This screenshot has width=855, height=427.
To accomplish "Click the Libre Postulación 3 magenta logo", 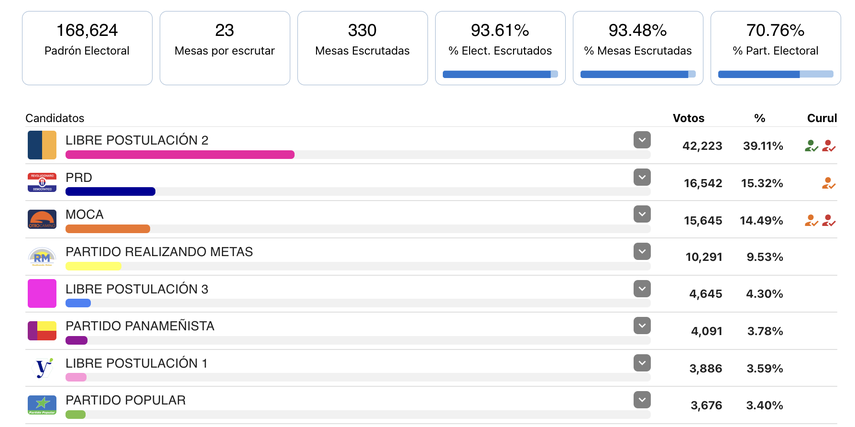I will pos(42,293).
